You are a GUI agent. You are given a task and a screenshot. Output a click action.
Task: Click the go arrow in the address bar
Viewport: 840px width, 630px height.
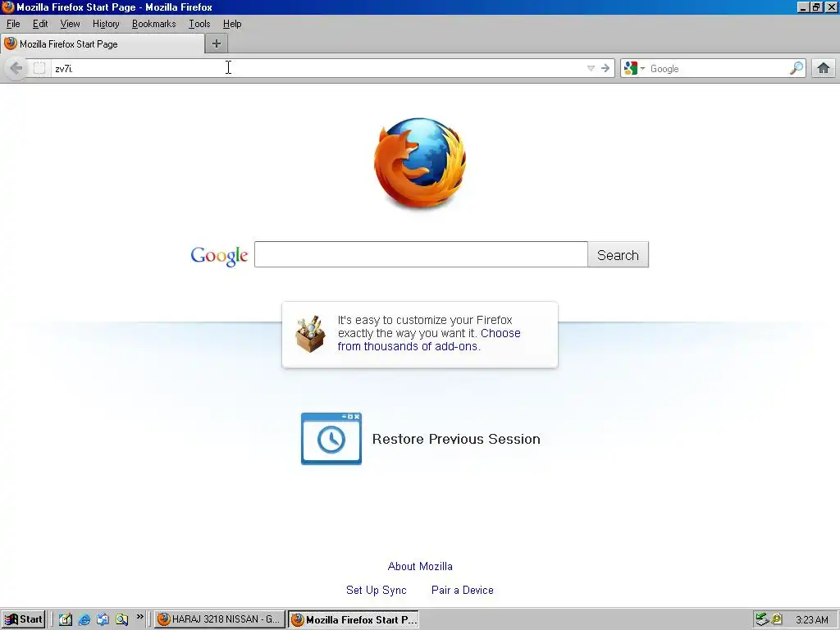click(x=605, y=68)
